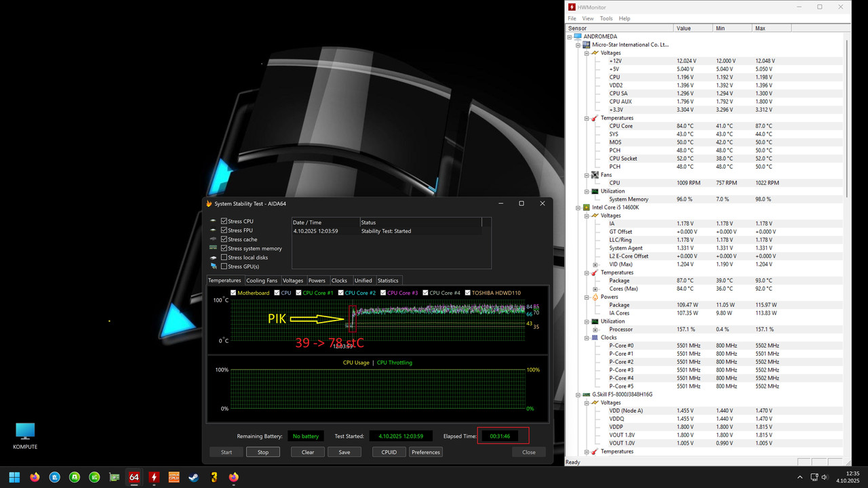Viewport: 868px width, 488px height.
Task: Open the orange CPU-Z icon on the taskbar
Action: coord(174,477)
